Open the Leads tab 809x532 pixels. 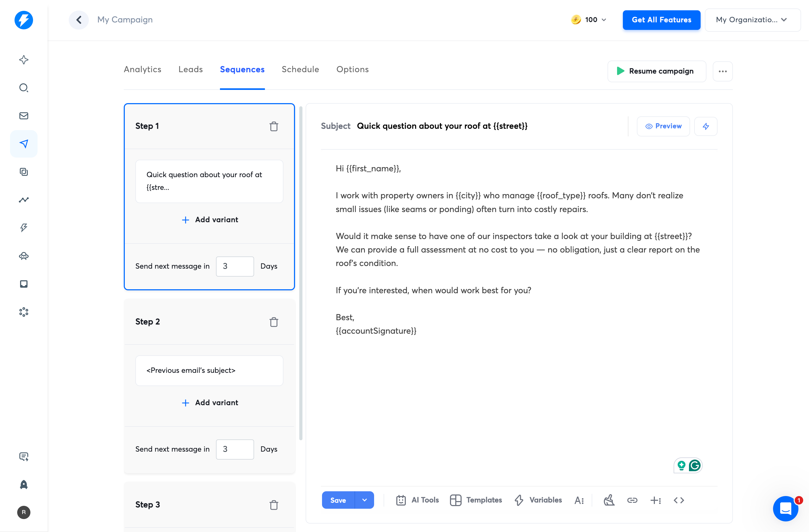[x=190, y=69]
